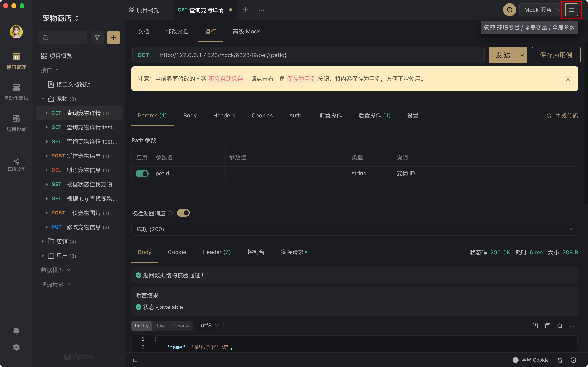Open the notification bell icon
The height and width of the screenshot is (367, 588).
[16, 331]
